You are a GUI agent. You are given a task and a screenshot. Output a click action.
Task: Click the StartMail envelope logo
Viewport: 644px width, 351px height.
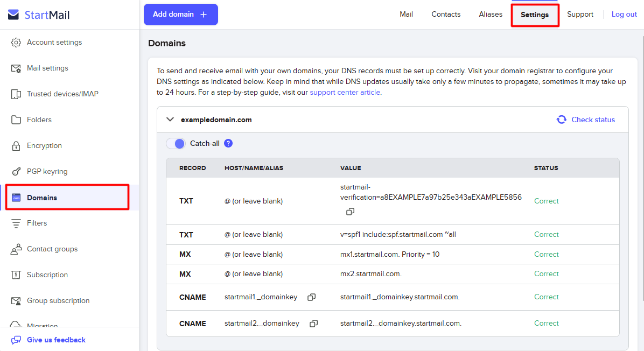(13, 15)
